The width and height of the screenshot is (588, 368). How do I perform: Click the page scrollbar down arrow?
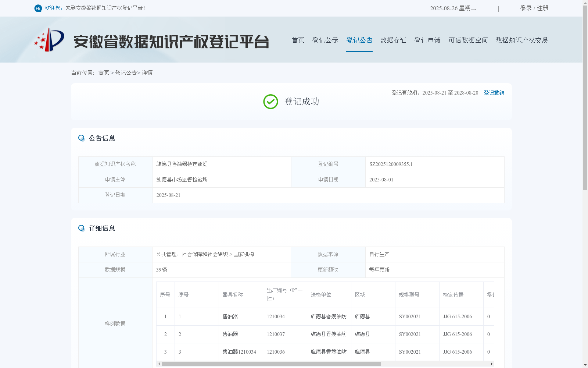click(x=585, y=365)
